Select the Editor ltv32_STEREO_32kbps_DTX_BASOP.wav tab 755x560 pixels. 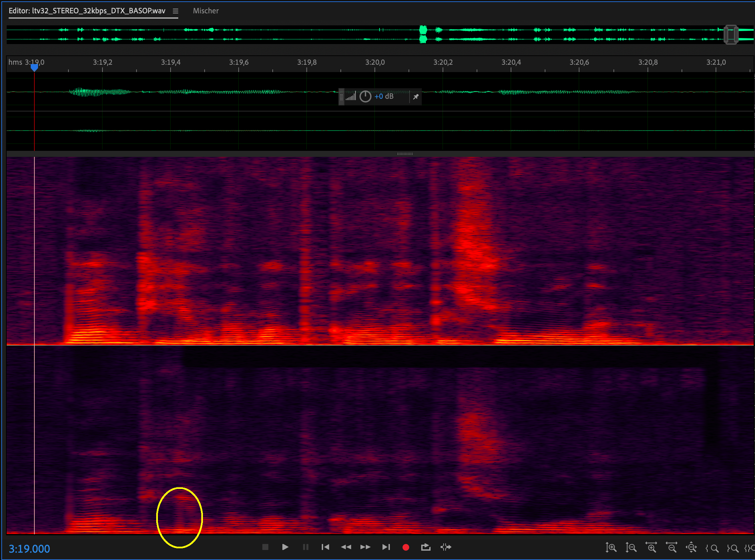pos(87,11)
